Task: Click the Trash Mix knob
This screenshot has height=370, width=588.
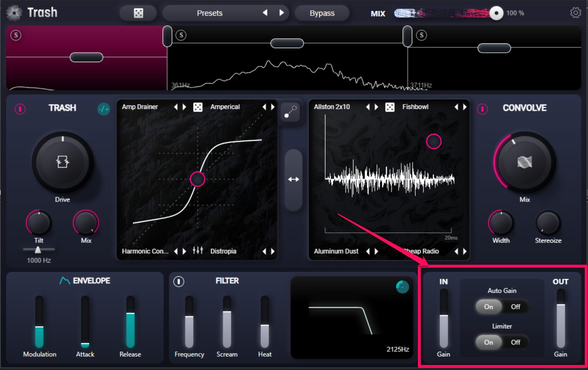Action: click(x=86, y=223)
